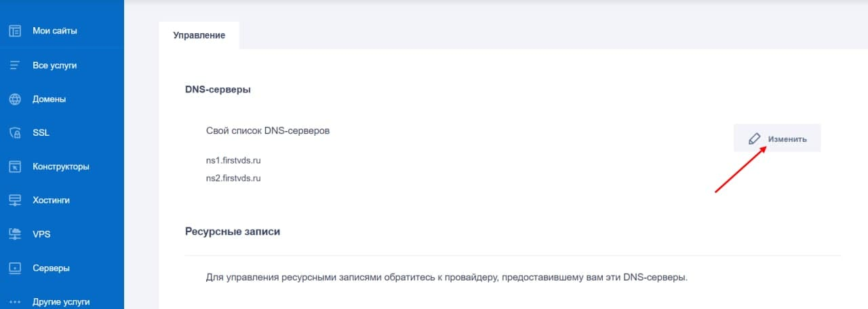Click the Мои сайты sidebar icon

(15, 31)
